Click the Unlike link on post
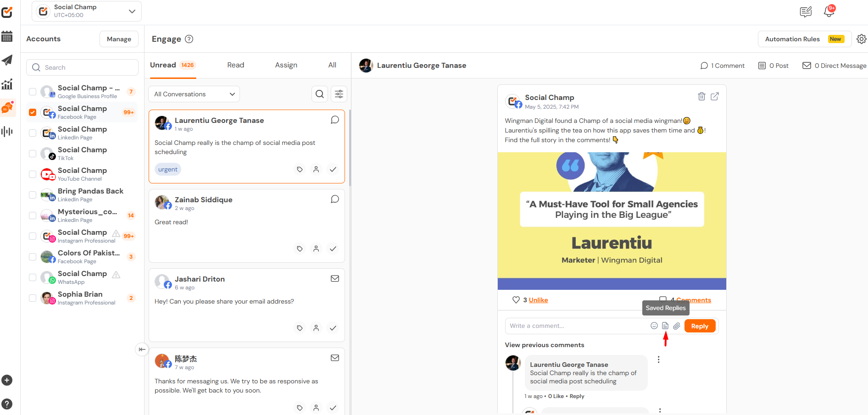 pos(538,300)
